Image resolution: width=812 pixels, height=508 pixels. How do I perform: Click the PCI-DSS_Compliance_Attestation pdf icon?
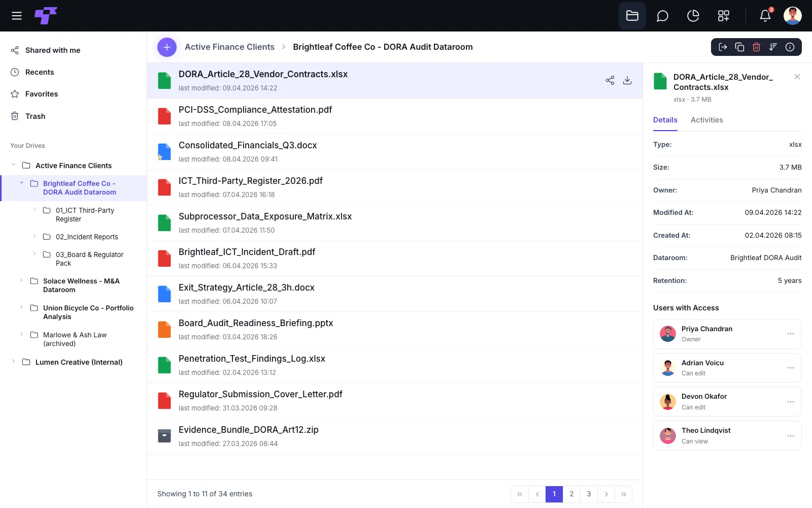(x=164, y=116)
